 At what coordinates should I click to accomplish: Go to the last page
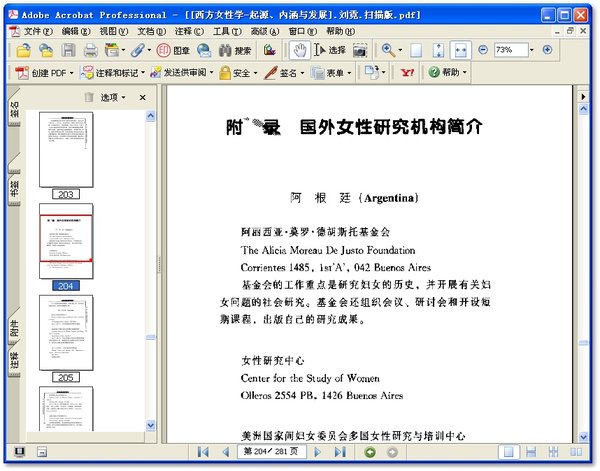point(340,452)
